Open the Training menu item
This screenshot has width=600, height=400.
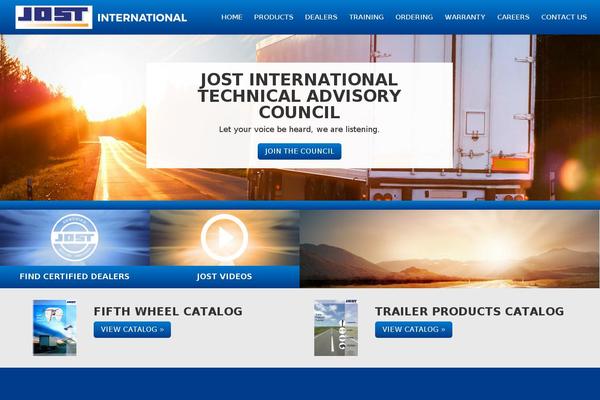tap(366, 17)
